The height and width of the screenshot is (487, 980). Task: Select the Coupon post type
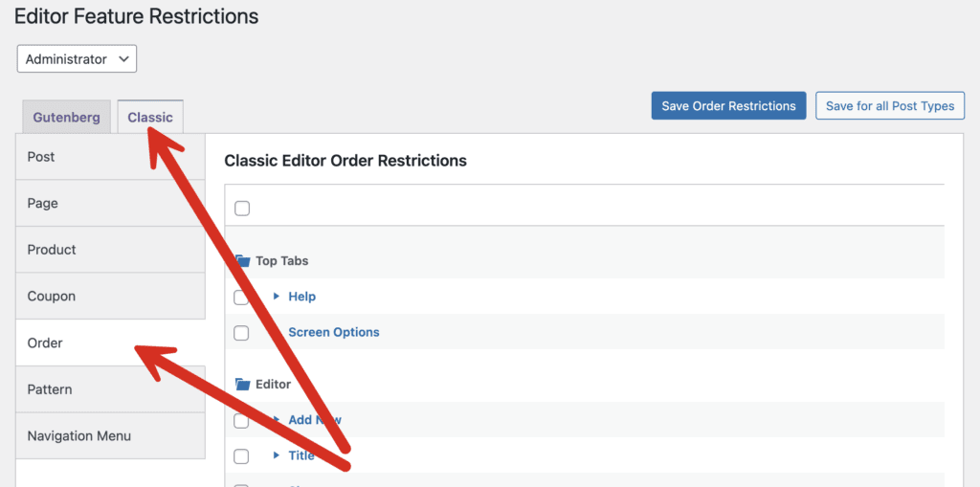coord(111,296)
